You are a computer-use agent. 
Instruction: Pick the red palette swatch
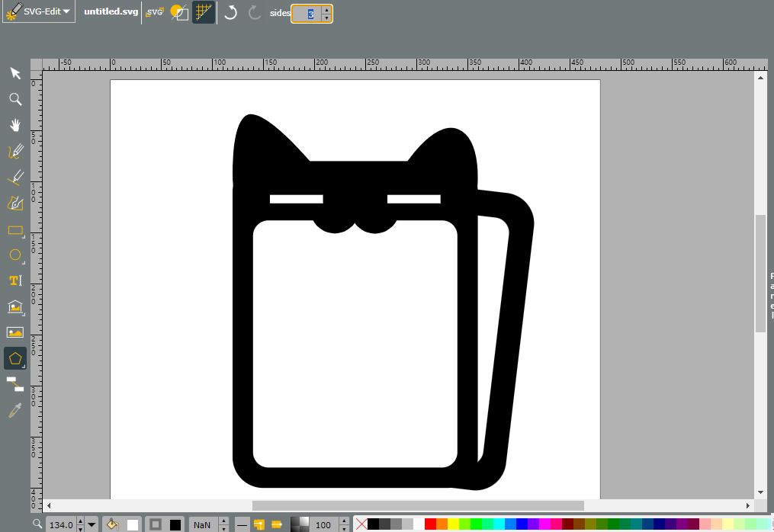pos(430,524)
